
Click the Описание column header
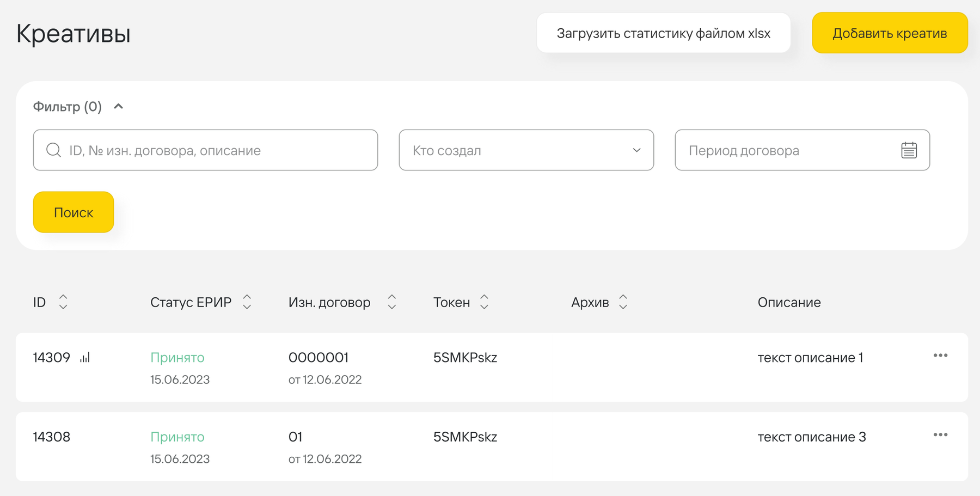tap(789, 302)
